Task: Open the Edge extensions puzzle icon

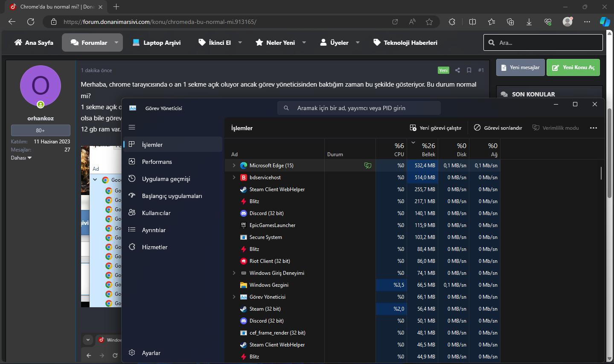Action: pyautogui.click(x=452, y=22)
